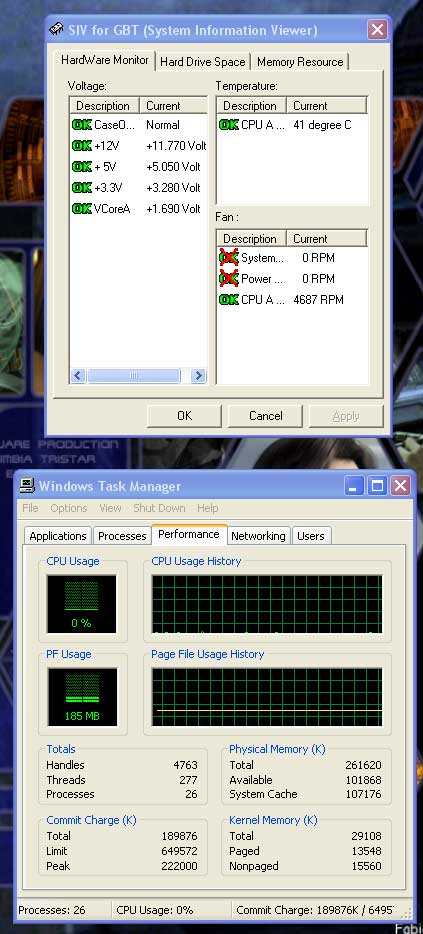Screen dimensions: 423x934
Task: Click the Cancel button in SIV
Action: coord(265,416)
